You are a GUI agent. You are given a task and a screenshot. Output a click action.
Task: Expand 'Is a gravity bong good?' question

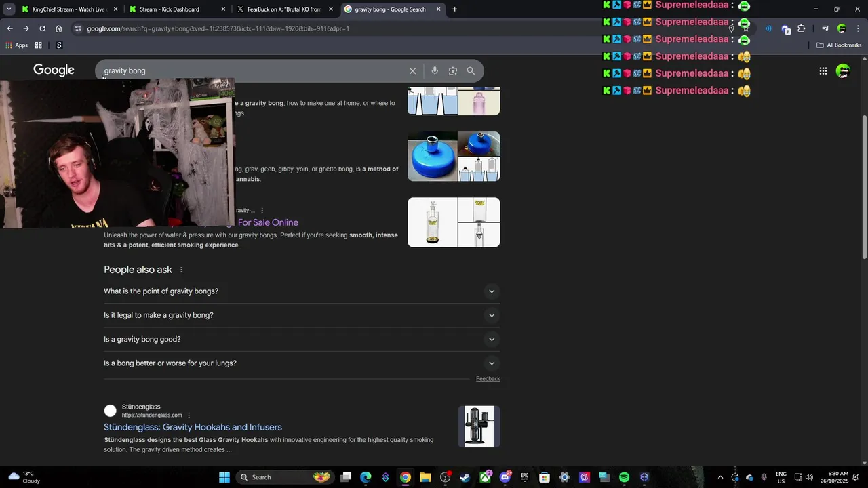coord(302,339)
